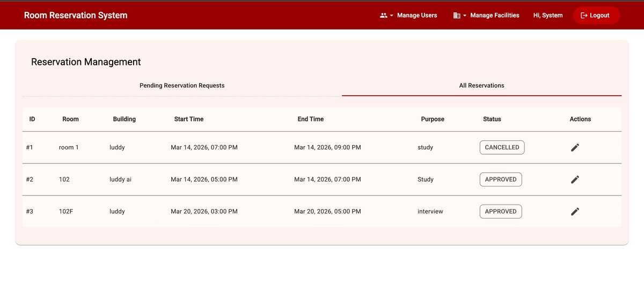The image size is (644, 294).
Task: Click the building icon beside Manage Facilities
Action: (457, 16)
